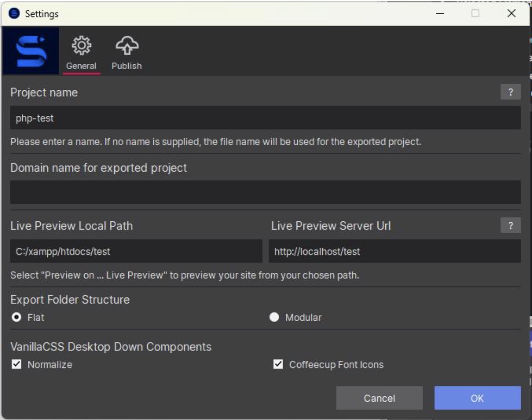Click the blue S application logo
The image size is (532, 420).
click(x=31, y=51)
